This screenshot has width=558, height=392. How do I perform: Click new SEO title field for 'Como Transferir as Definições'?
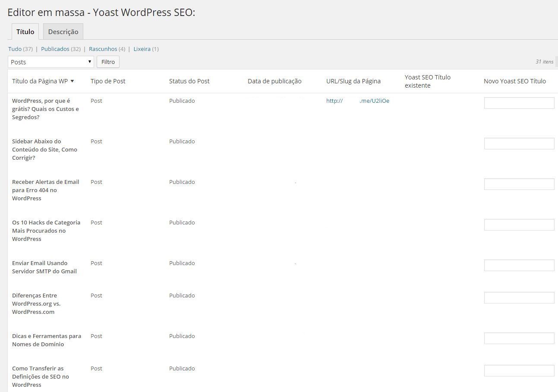(x=519, y=370)
